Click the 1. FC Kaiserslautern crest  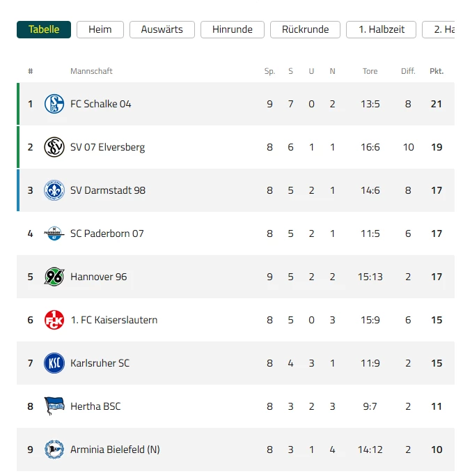[54, 320]
